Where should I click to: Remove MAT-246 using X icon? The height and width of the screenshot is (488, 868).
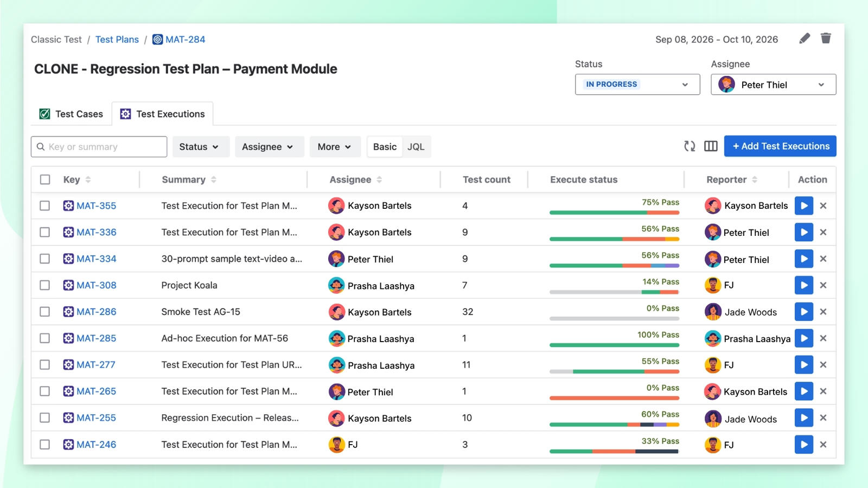[823, 445]
